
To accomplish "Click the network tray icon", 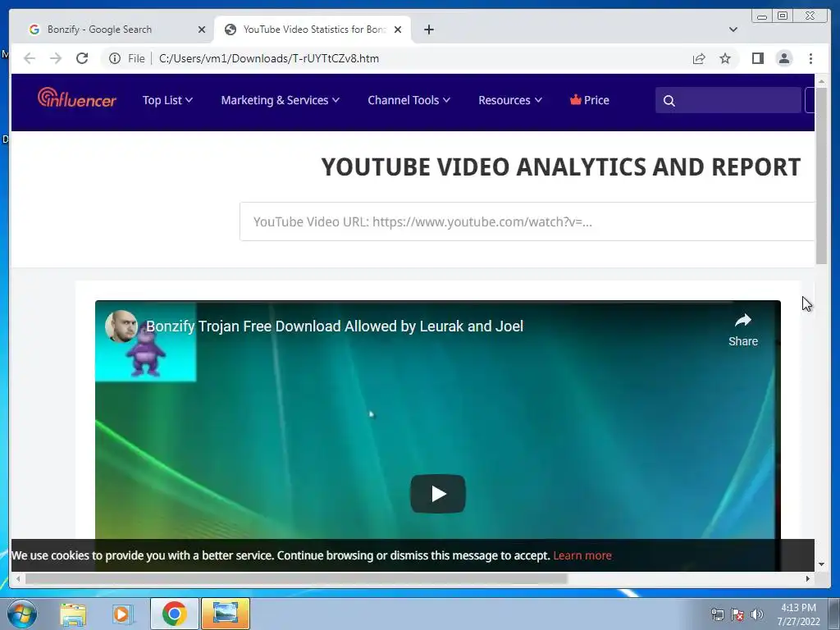I will point(717,614).
